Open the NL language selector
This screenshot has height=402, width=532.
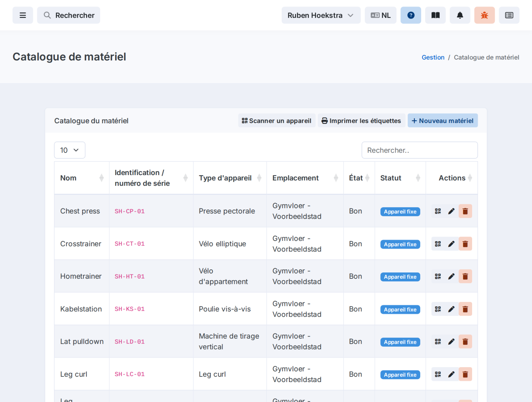click(380, 15)
